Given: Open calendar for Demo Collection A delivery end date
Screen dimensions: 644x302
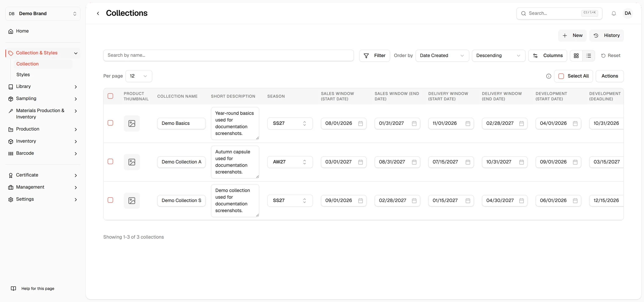Looking at the screenshot, I should pos(521,162).
